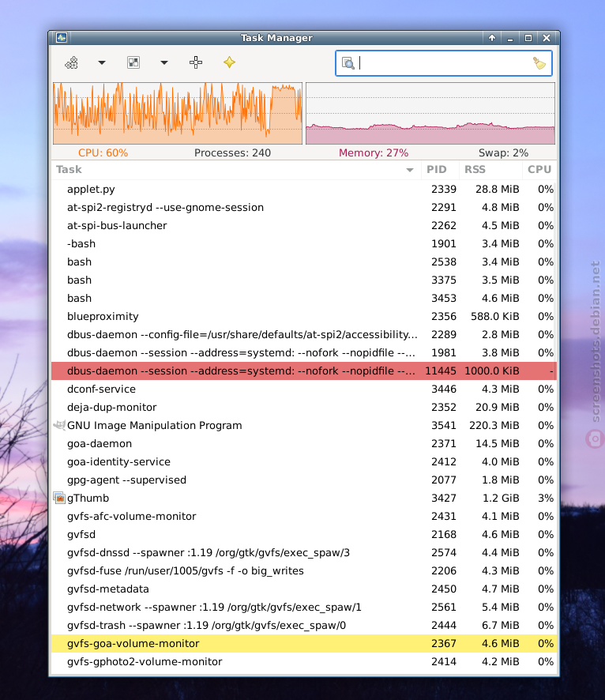Viewport: 605px width, 700px height.
Task: Select the gvfsd-fuse process row
Action: tap(304, 571)
